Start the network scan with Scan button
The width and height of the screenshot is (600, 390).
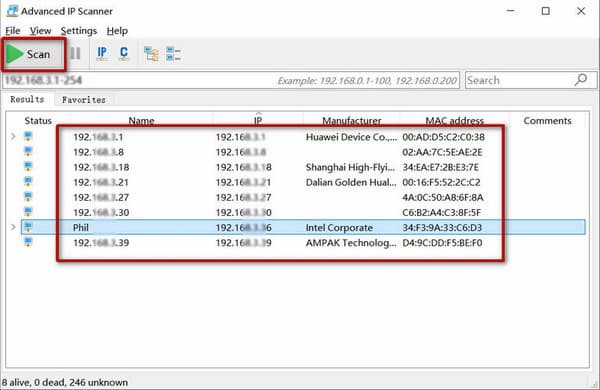(x=34, y=54)
